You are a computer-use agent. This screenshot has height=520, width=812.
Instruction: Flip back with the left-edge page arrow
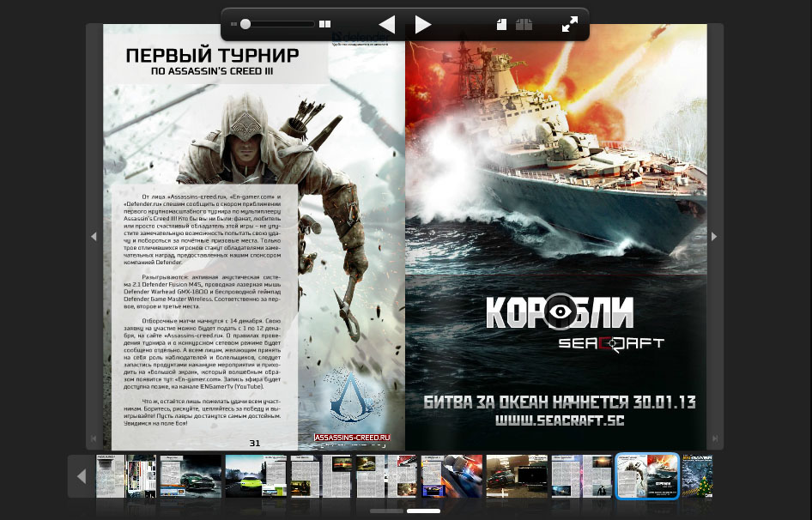(94, 237)
